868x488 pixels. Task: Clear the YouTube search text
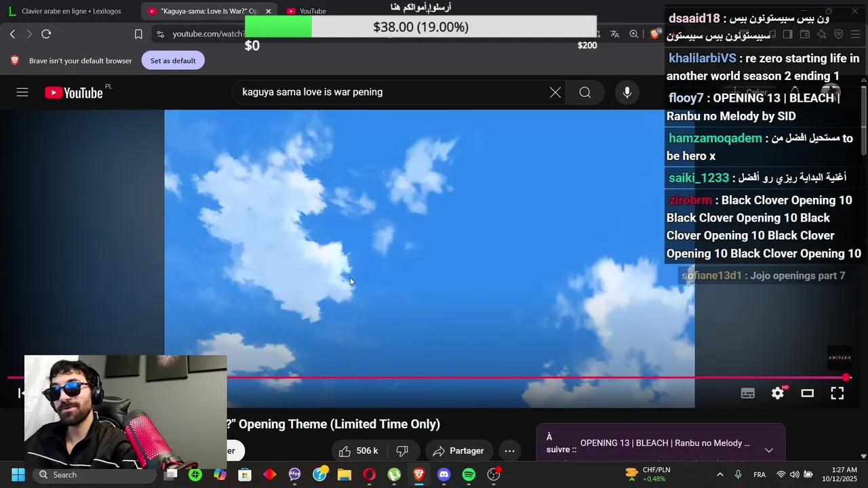coord(555,92)
